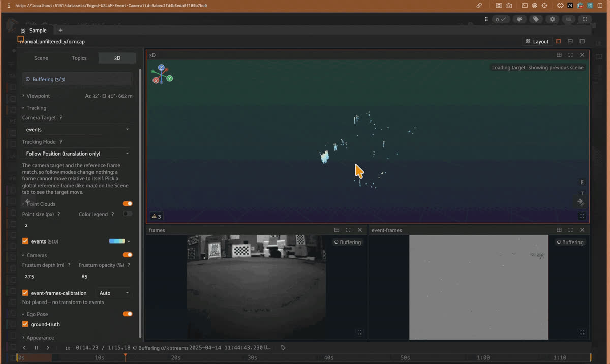Viewport: 610px width, 364px height.
Task: Open the Tracking Mode dropdown
Action: pos(77,154)
